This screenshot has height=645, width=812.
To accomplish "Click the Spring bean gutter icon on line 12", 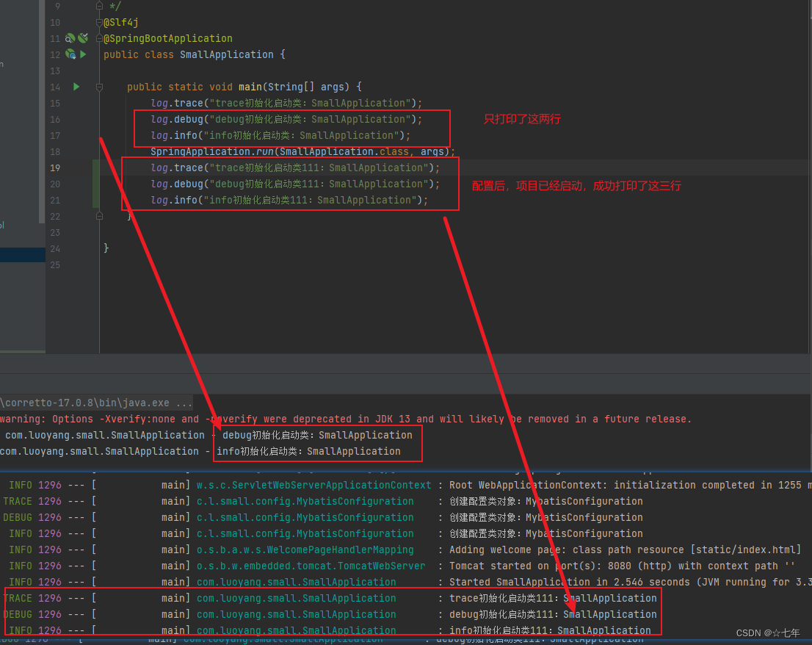I will 70,54.
